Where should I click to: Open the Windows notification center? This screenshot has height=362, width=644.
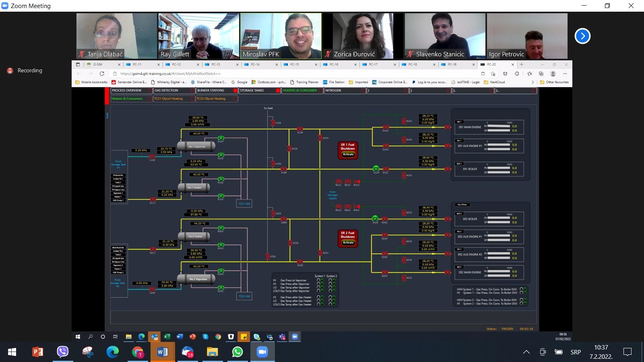pos(627,352)
